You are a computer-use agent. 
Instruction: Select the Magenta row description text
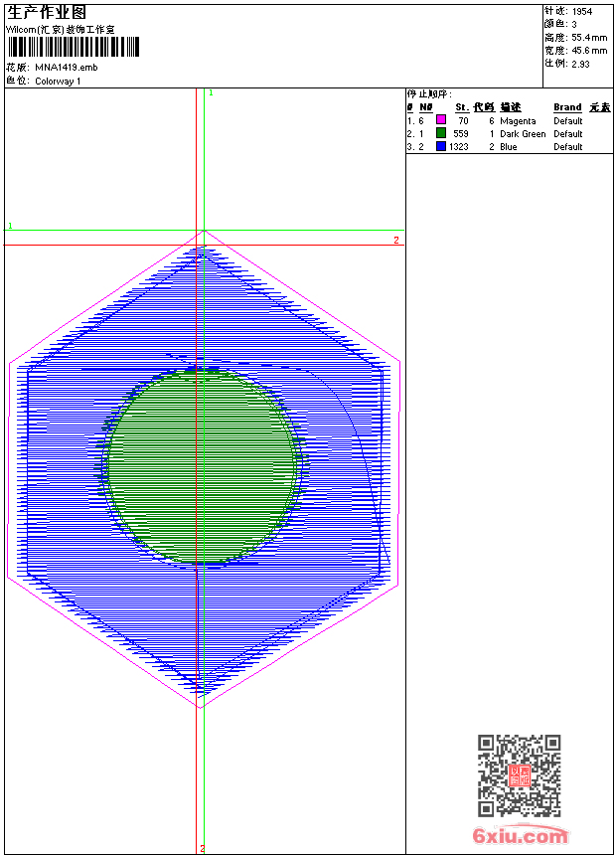point(518,120)
